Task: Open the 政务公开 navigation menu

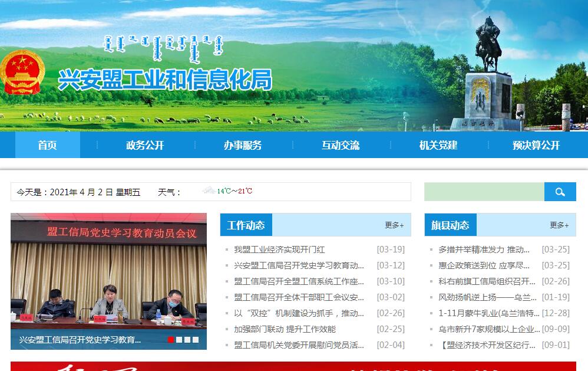Action: (x=145, y=145)
